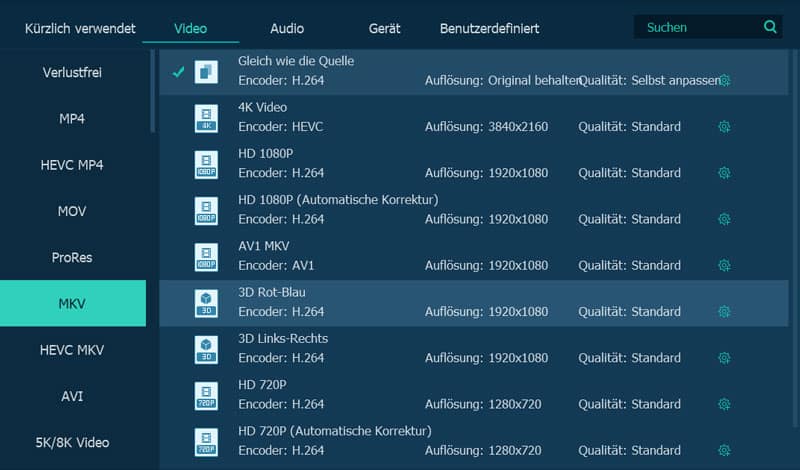The height and width of the screenshot is (470, 800).
Task: Select HEVC MKV format category
Action: [x=72, y=350]
